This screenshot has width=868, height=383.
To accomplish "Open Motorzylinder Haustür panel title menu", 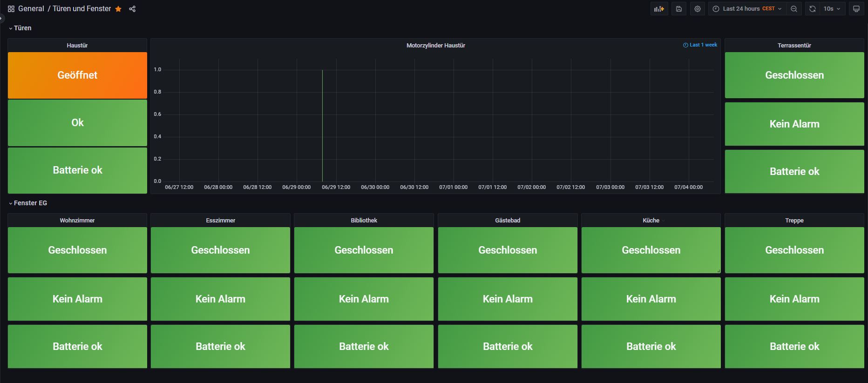I will pos(435,45).
